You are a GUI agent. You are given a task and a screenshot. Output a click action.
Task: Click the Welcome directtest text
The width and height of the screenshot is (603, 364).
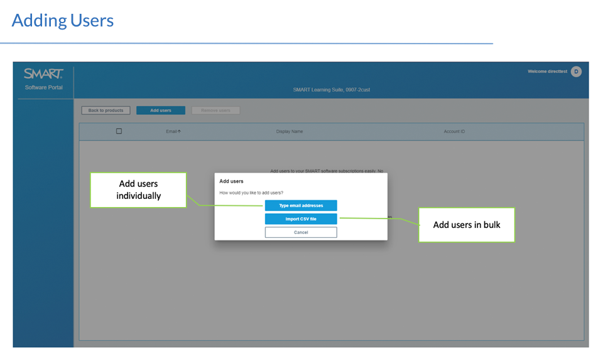point(547,72)
